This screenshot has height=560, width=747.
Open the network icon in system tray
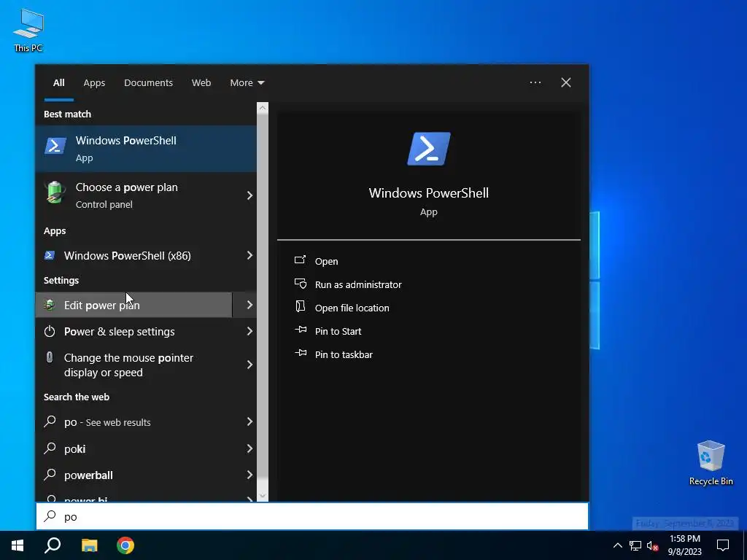pos(635,545)
